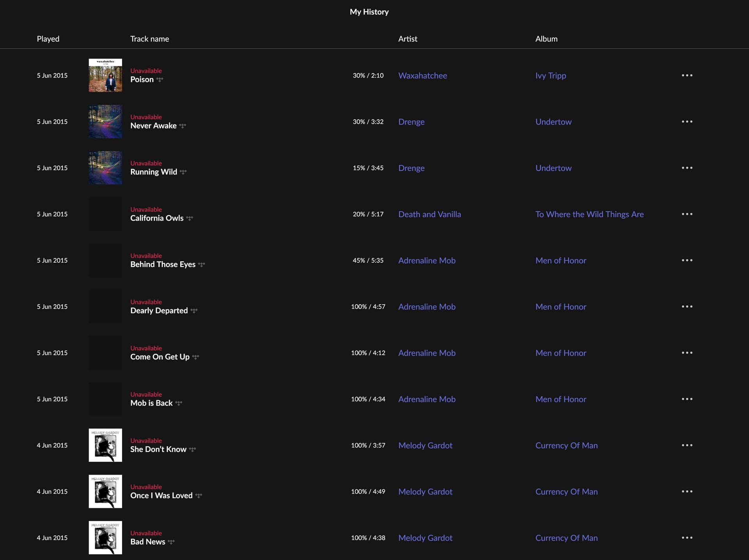Click the Tidal badge icon next to She Don't Know
The image size is (749, 560).
192,450
